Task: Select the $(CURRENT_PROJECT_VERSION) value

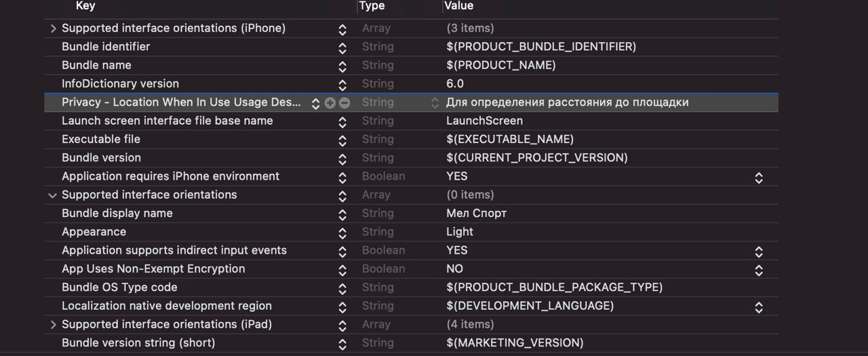Action: (537, 157)
